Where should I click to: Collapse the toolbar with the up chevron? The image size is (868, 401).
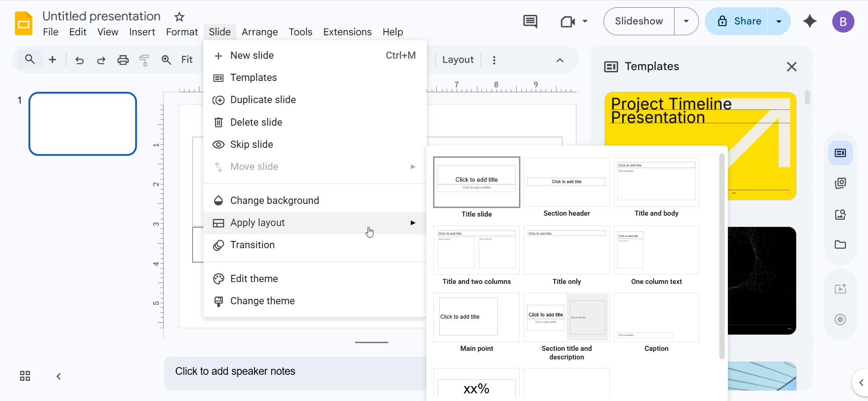click(560, 60)
